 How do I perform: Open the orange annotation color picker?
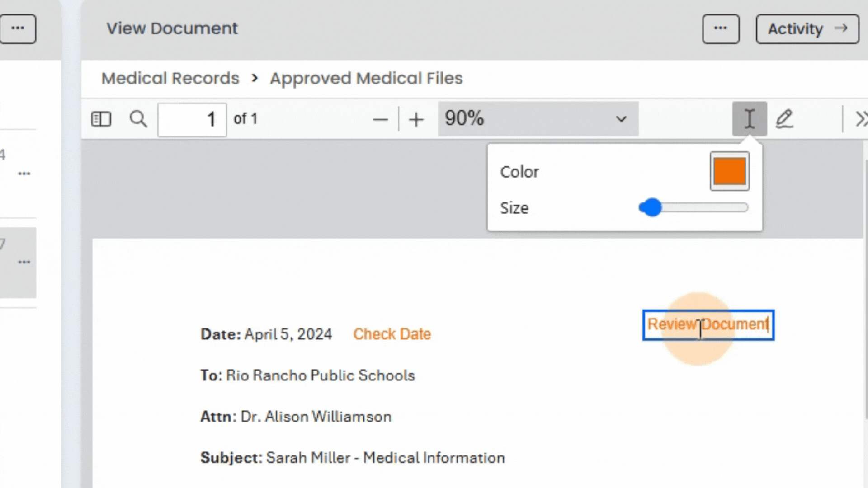point(729,171)
